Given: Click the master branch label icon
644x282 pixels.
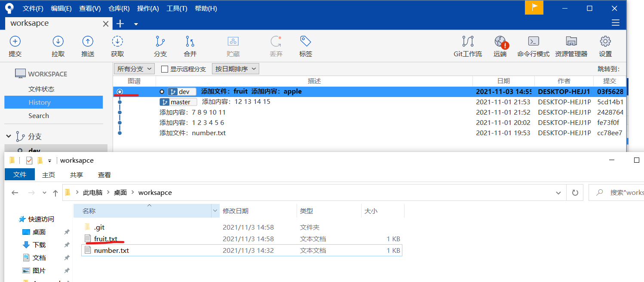Looking at the screenshot, I should pyautogui.click(x=165, y=102).
